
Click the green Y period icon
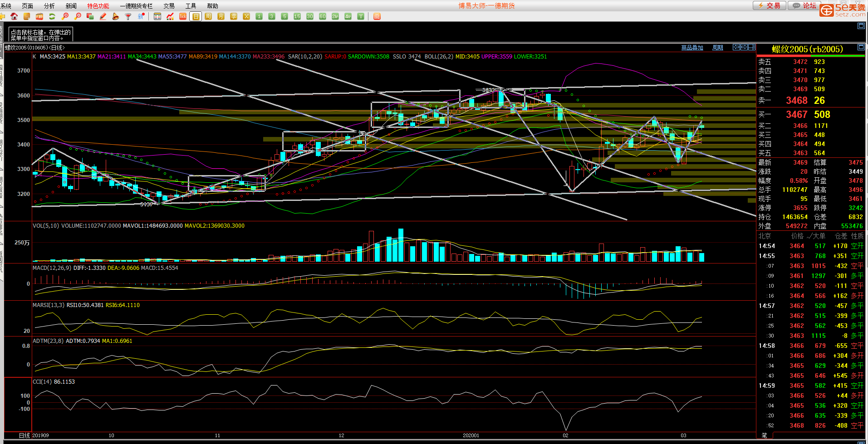pos(361,16)
